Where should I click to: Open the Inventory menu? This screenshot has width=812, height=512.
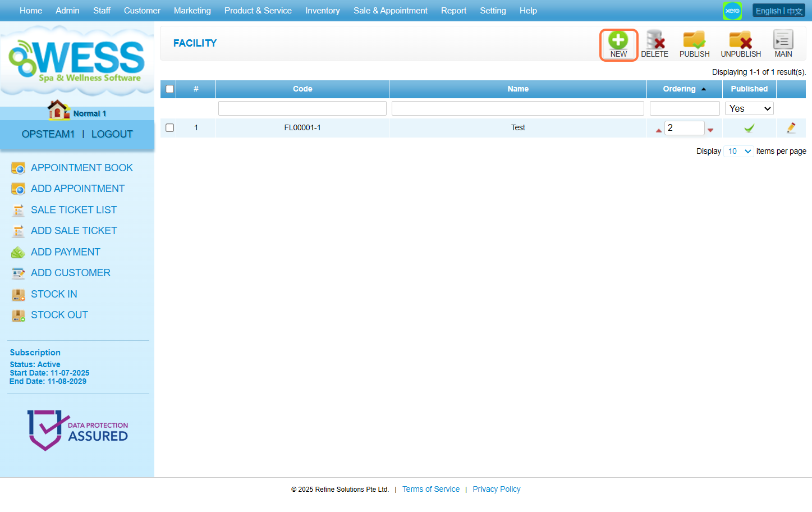pos(322,11)
